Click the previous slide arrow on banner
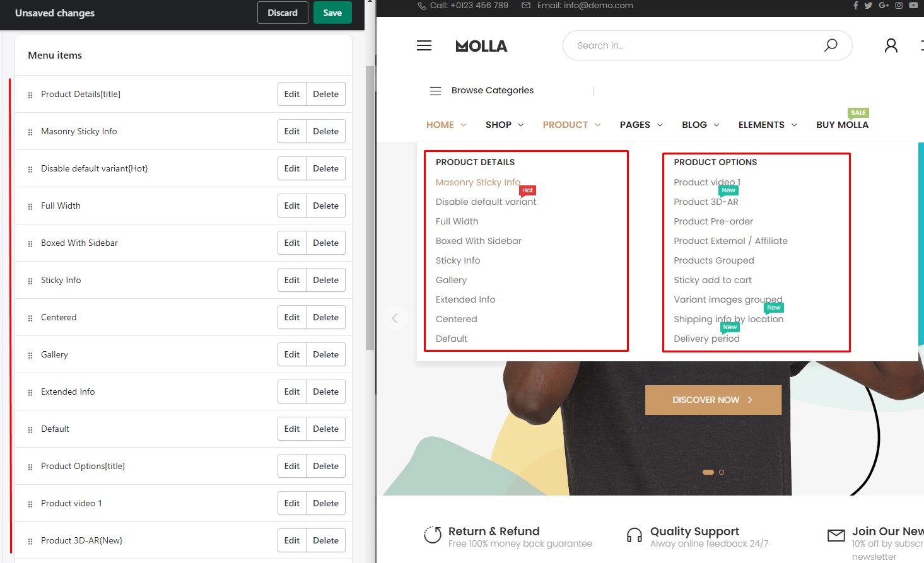Image resolution: width=924 pixels, height=563 pixels. tap(395, 318)
